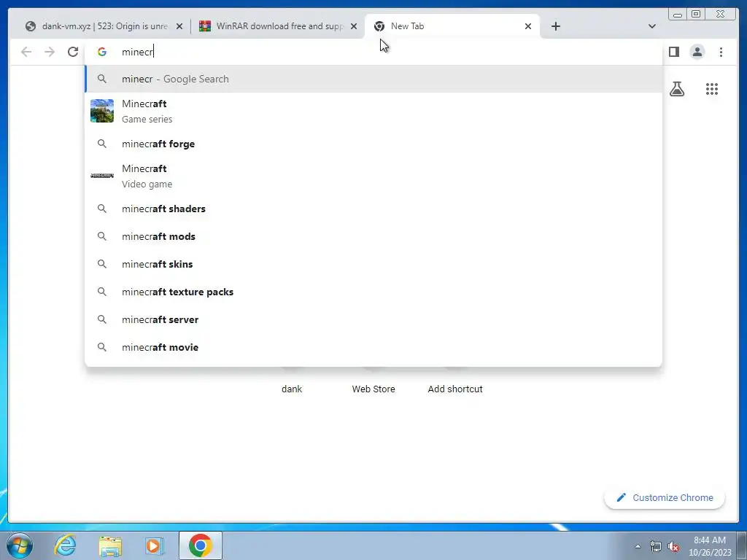Choose the Minecraft Game series suggestion

tap(373, 111)
